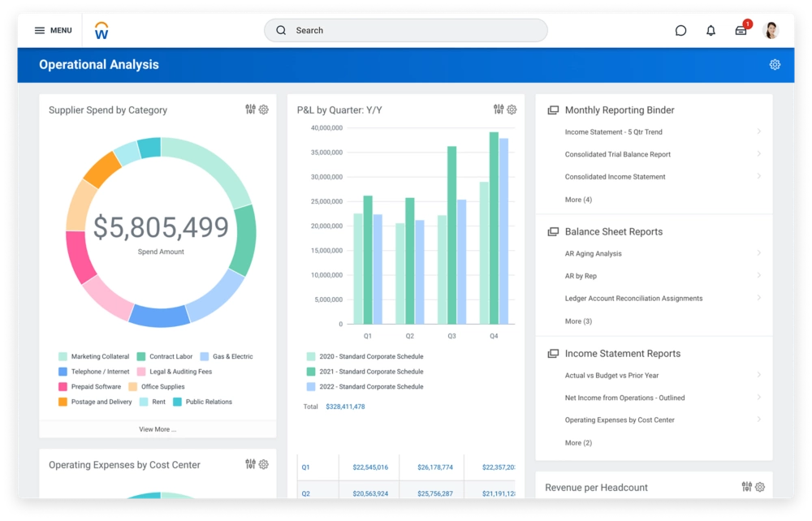
Task: Open filter sliders on Revenue per Headcount card
Action: 746,487
